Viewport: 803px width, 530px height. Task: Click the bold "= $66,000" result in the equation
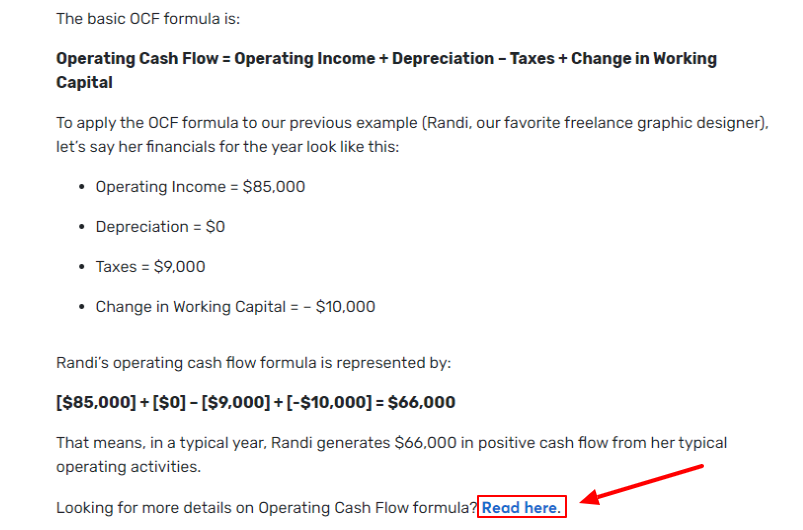click(412, 403)
